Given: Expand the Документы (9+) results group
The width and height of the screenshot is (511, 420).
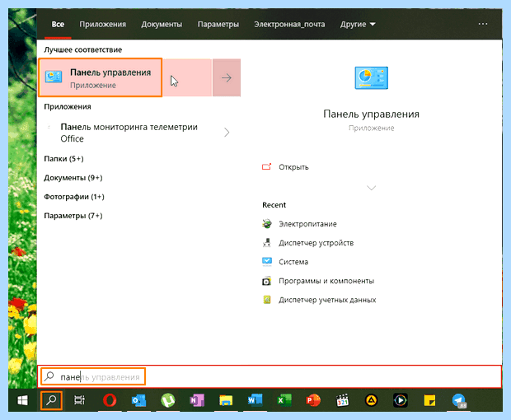Looking at the screenshot, I should click(73, 178).
